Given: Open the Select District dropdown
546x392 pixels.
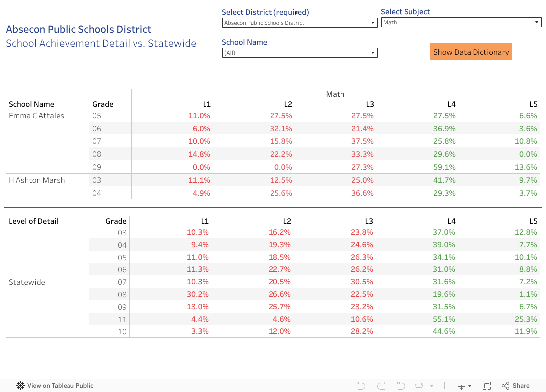Looking at the screenshot, I should 300,23.
